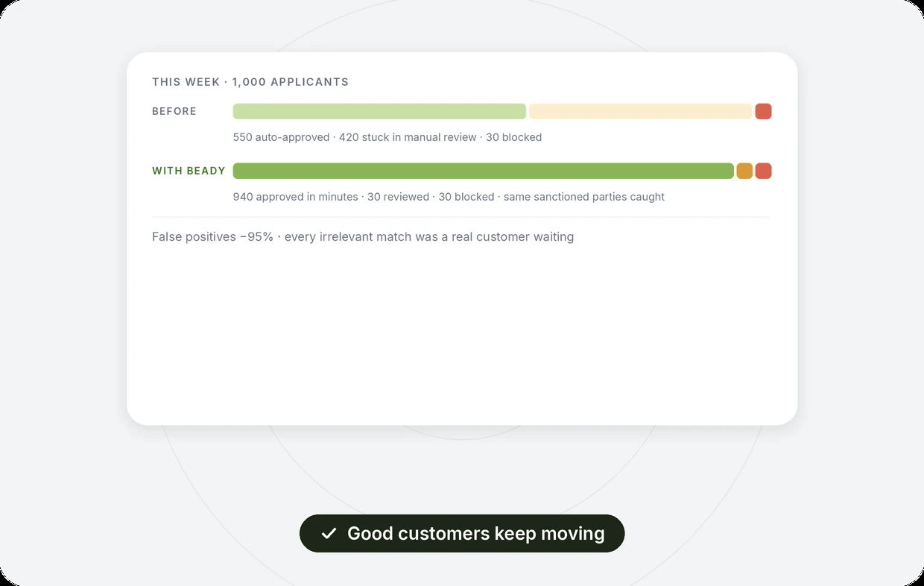Screen dimensions: 924x586
Task: Click the cream manual review bar in Before row
Action: (x=641, y=111)
